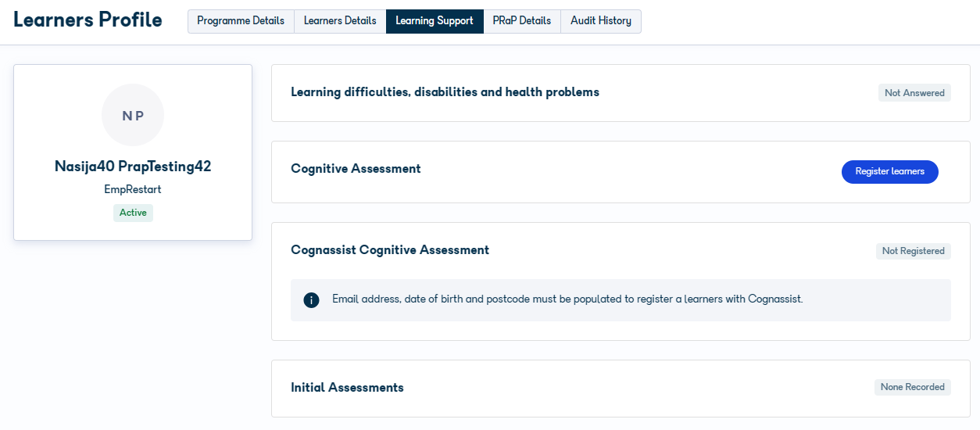This screenshot has height=430, width=980.
Task: Click the None Recorded status badge
Action: (913, 387)
